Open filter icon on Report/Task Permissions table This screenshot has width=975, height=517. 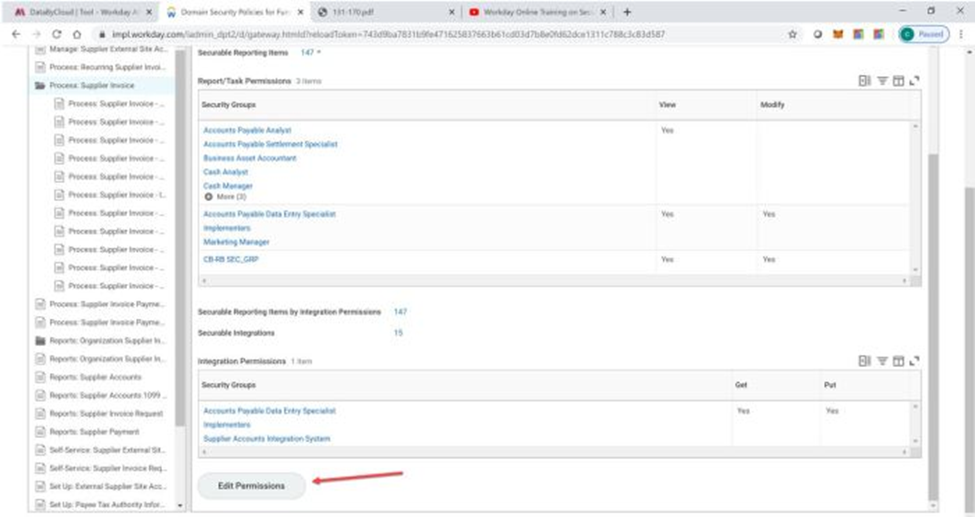tap(882, 81)
